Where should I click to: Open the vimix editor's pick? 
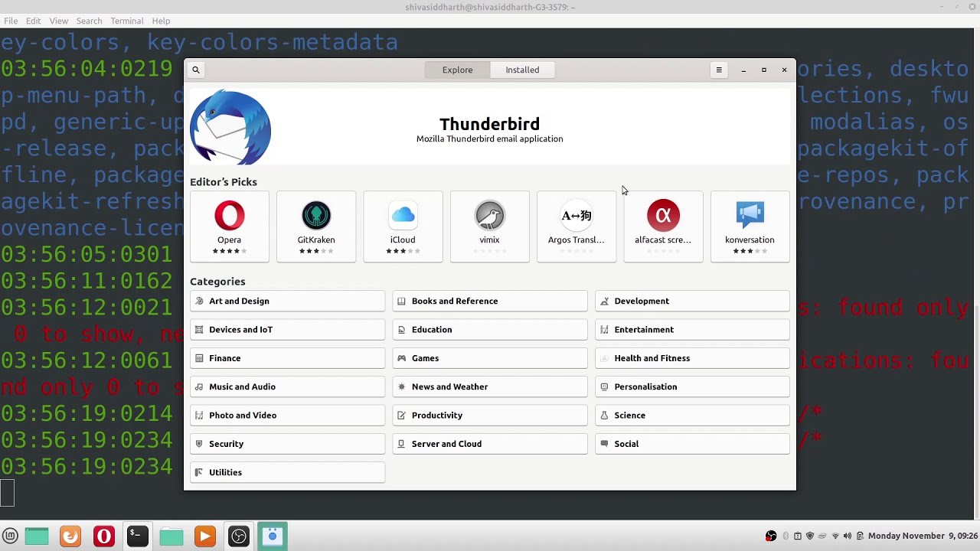coord(489,227)
